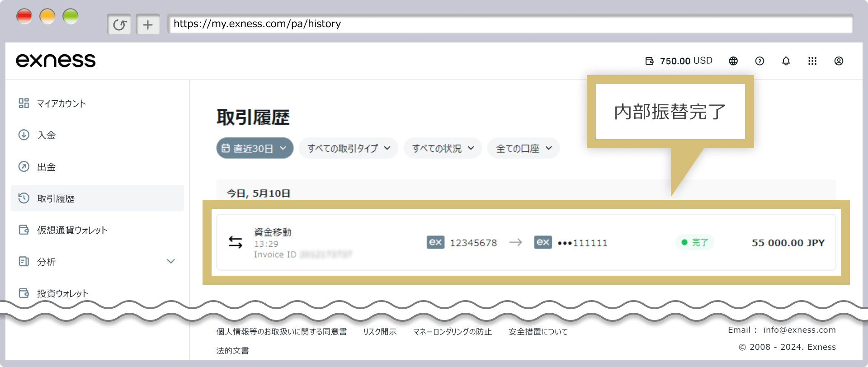Click the info@exness.com email link
Screen dimensions: 868x367
[799, 330]
